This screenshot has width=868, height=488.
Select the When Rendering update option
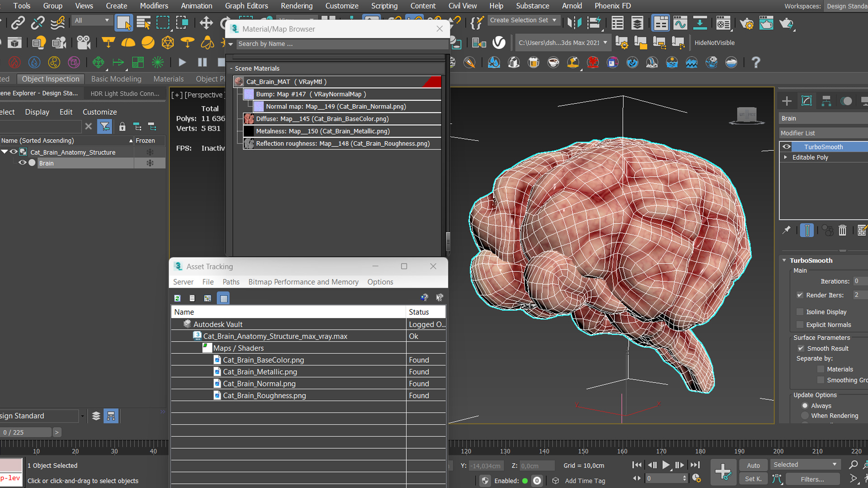tap(805, 416)
